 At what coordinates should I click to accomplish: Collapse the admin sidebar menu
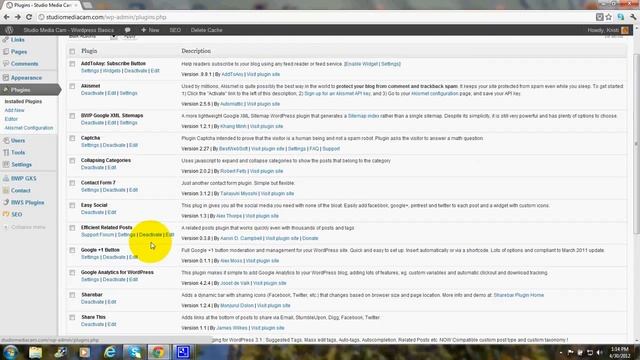tap(24, 227)
